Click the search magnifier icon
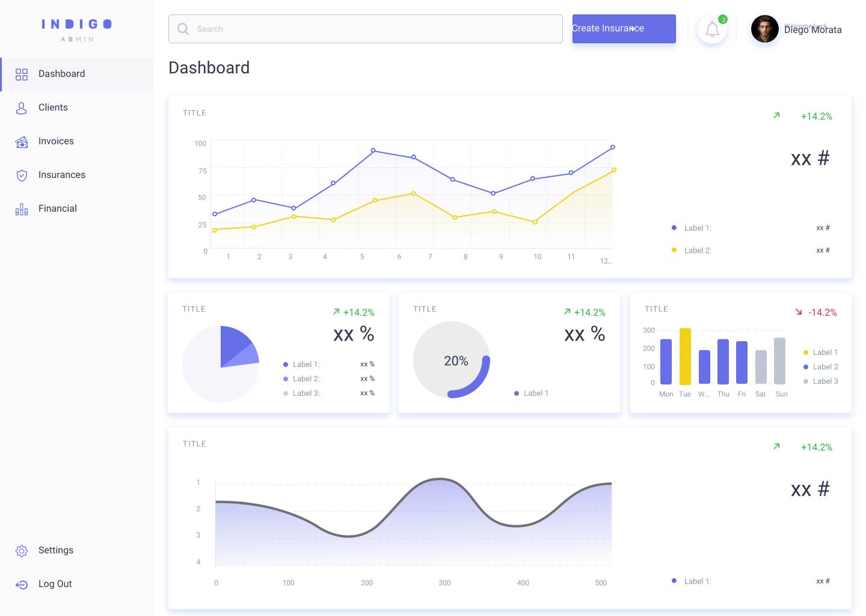This screenshot has height=616, width=866. pos(183,29)
